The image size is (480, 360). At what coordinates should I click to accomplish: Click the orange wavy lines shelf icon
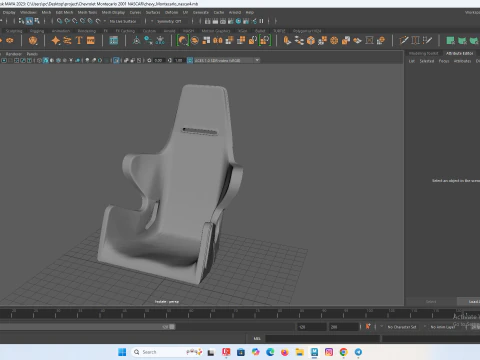tap(67, 41)
